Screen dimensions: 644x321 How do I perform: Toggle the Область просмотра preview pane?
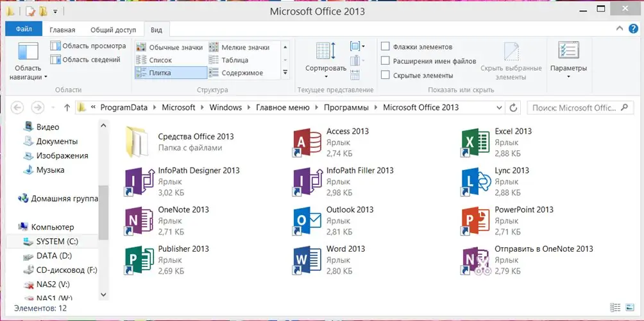click(x=88, y=46)
